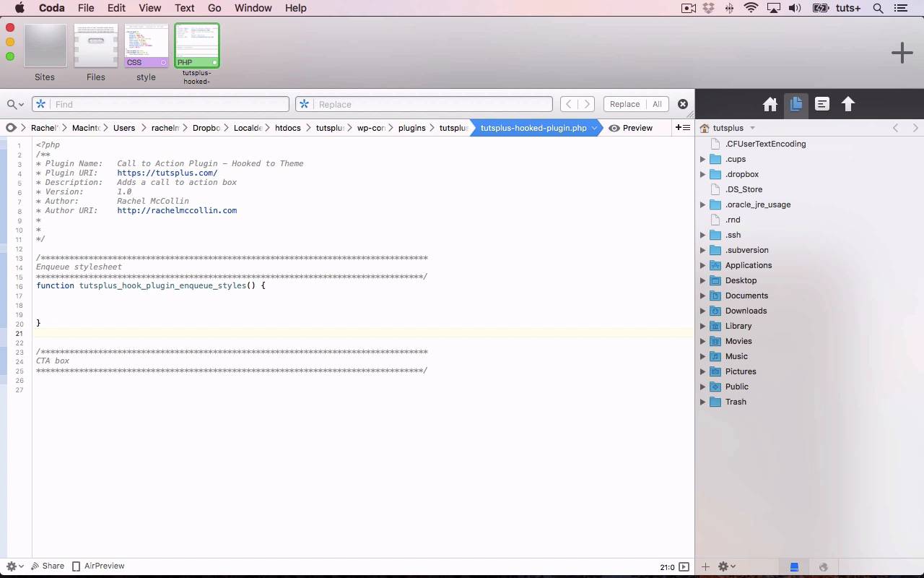Select the Desktop folder icon
This screenshot has width=924, height=578.
coord(715,280)
